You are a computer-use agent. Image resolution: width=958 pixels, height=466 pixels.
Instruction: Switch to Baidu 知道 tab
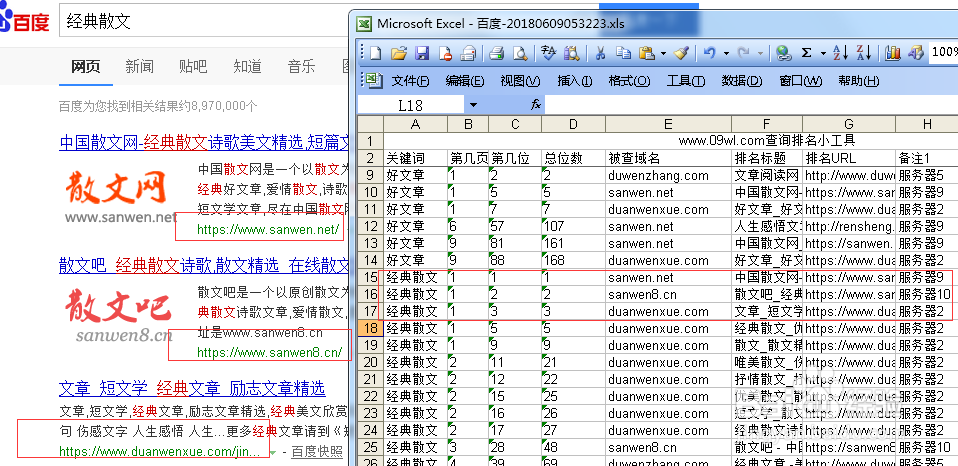pyautogui.click(x=247, y=67)
